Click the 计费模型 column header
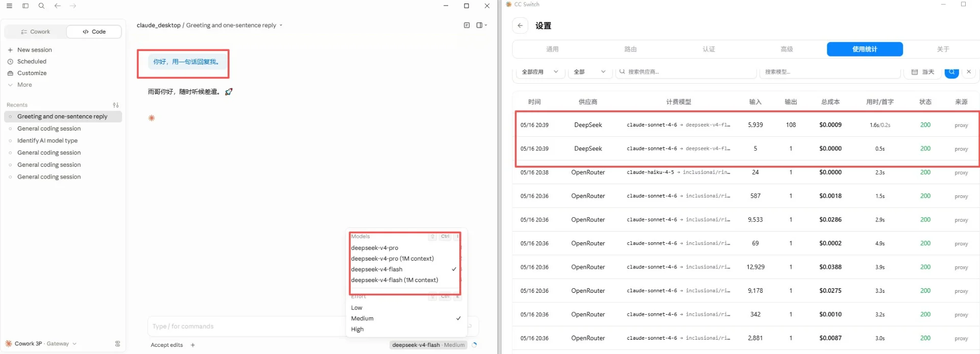The width and height of the screenshot is (980, 354). coord(678,102)
